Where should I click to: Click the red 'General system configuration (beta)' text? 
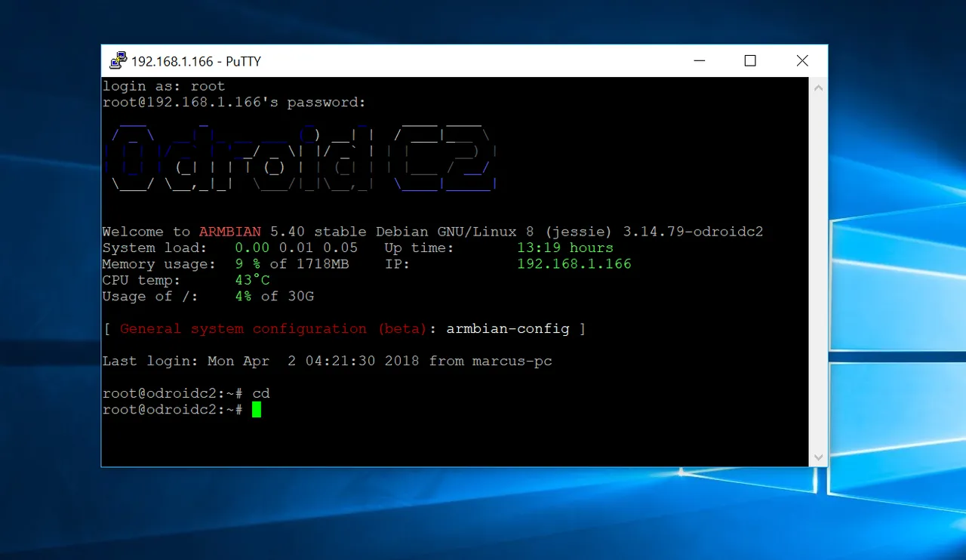coord(274,329)
